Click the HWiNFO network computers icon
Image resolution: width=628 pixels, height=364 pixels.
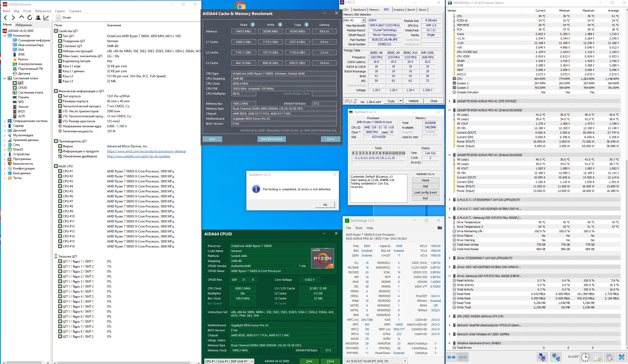[556, 357]
